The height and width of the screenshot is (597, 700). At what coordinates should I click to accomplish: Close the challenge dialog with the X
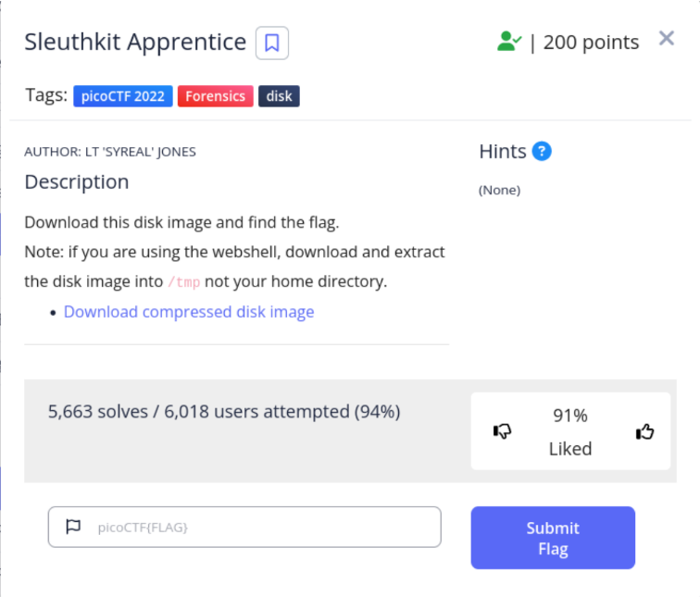tap(666, 39)
